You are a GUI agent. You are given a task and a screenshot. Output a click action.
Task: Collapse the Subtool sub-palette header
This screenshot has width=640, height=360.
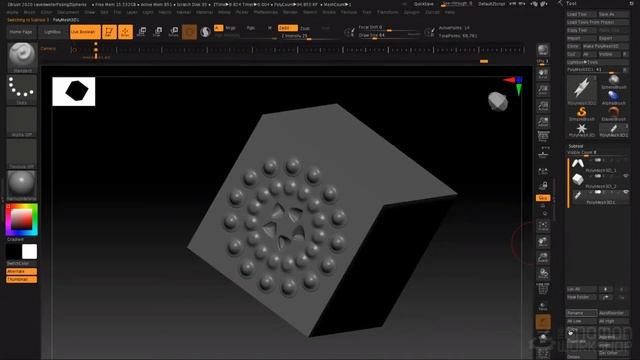pos(576,146)
